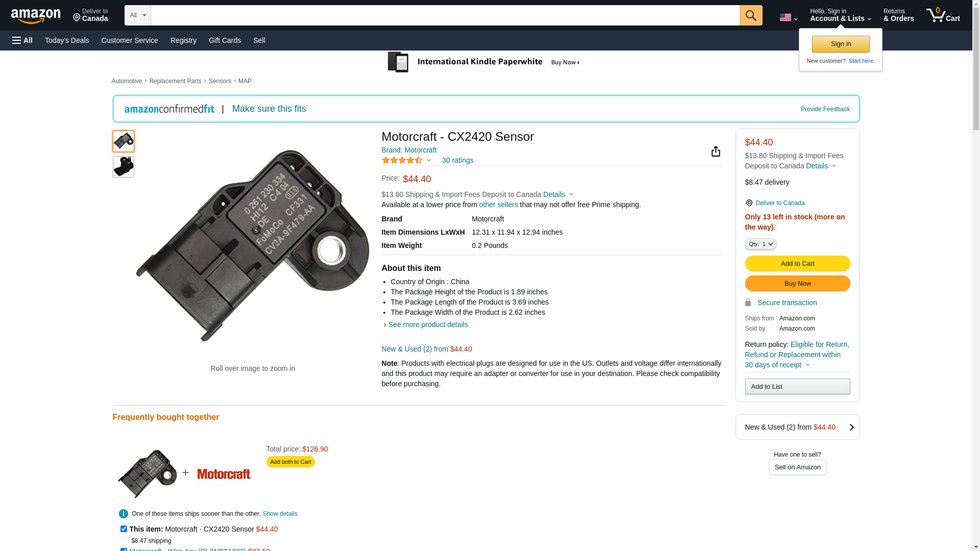
Task: Select the second product thumbnail image
Action: [x=124, y=167]
